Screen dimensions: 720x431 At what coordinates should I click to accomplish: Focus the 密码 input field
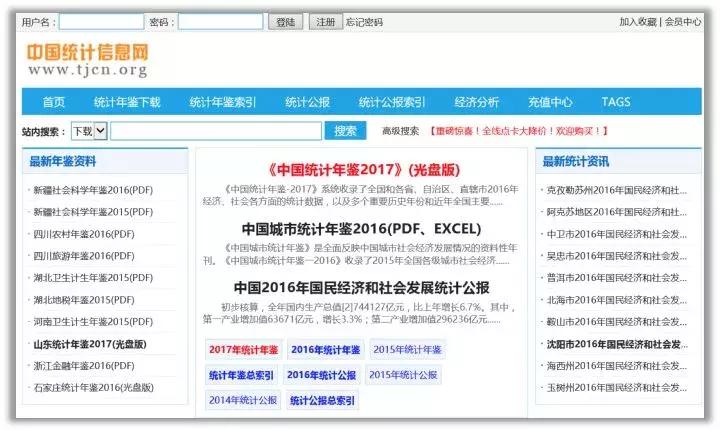(220, 22)
